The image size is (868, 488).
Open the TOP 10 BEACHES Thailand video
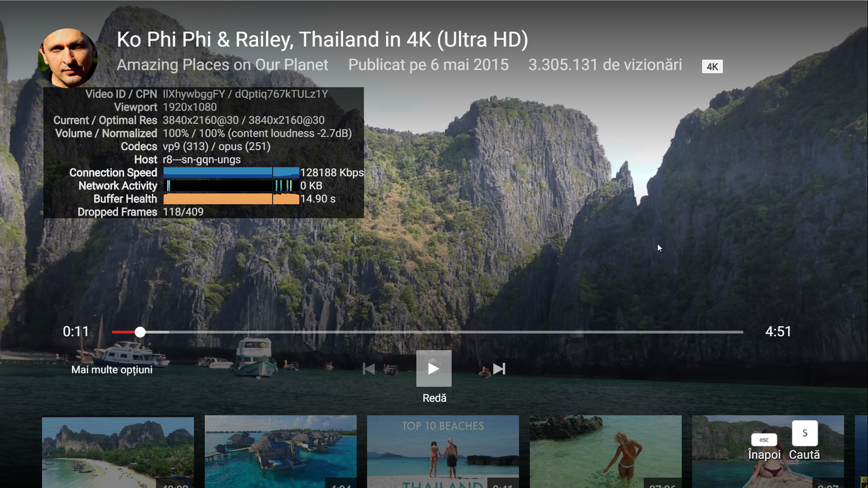pyautogui.click(x=443, y=452)
